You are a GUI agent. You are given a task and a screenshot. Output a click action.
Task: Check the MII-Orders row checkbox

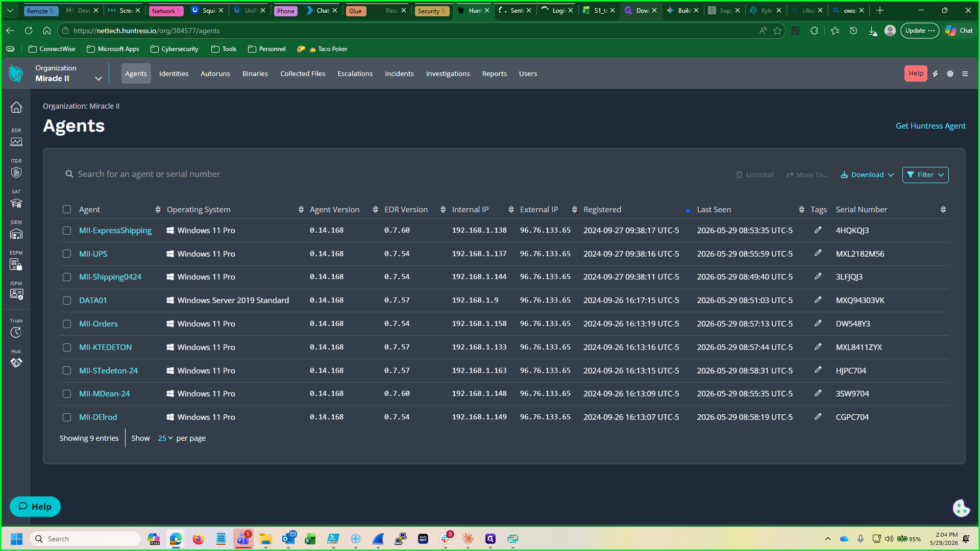[x=67, y=324]
